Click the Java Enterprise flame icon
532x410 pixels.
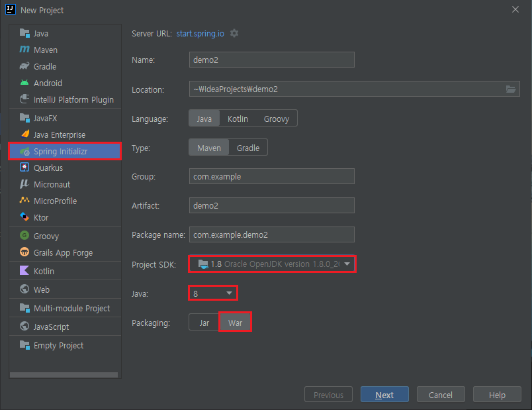(x=24, y=134)
